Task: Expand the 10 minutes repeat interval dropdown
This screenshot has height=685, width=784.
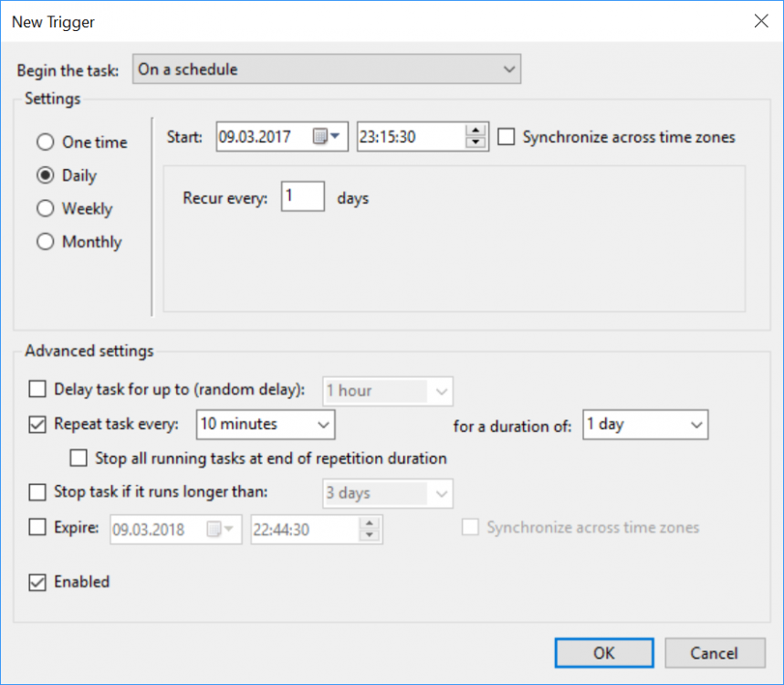Action: click(266, 424)
